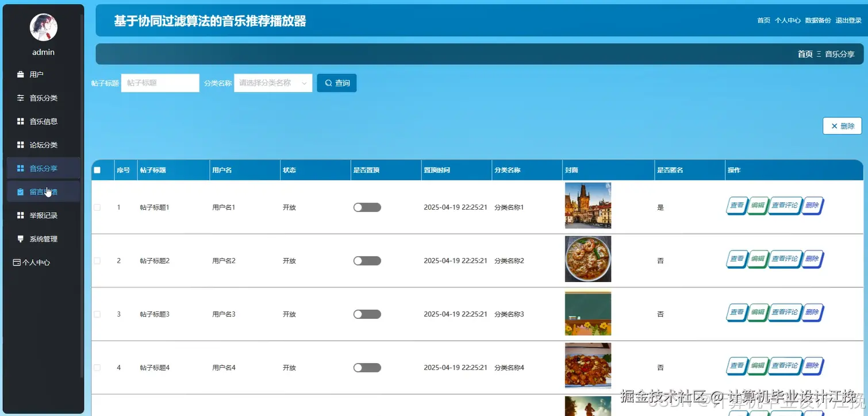The height and width of the screenshot is (416, 868).
Task: Open the 请选择分类名称 dropdown
Action: tap(272, 83)
